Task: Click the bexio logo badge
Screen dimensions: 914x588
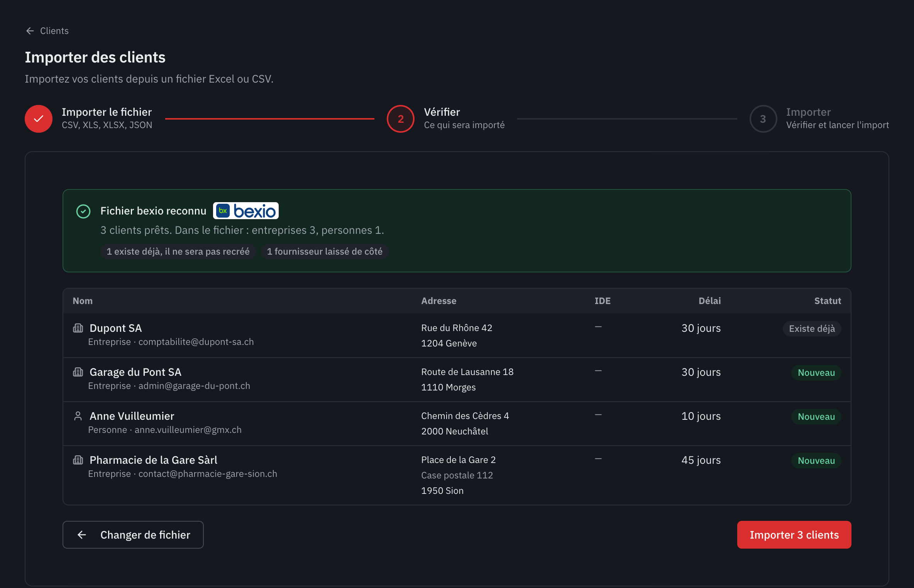Action: (246, 211)
